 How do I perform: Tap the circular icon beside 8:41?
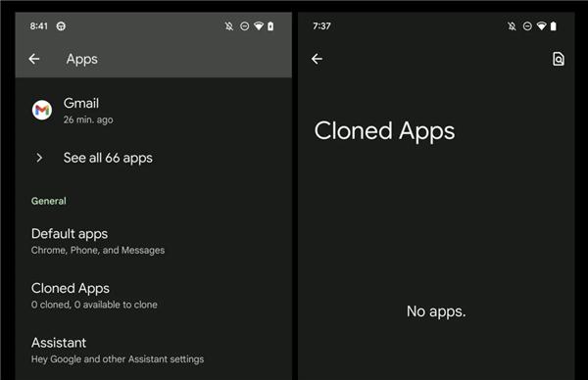[x=61, y=26]
